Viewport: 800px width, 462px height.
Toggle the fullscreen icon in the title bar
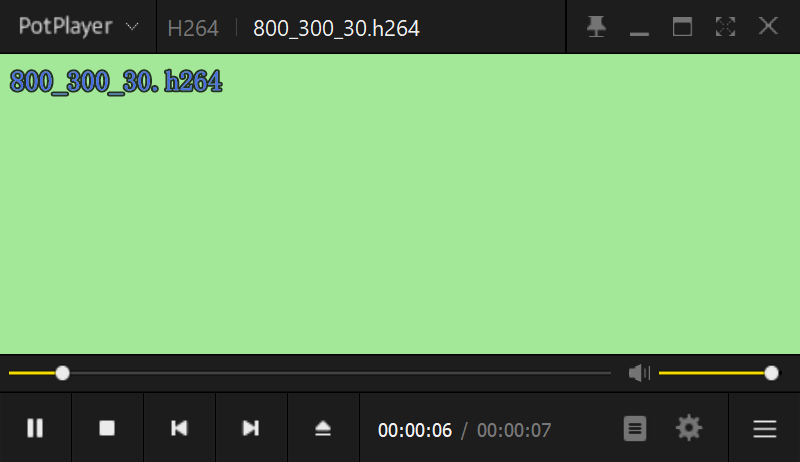tap(725, 27)
